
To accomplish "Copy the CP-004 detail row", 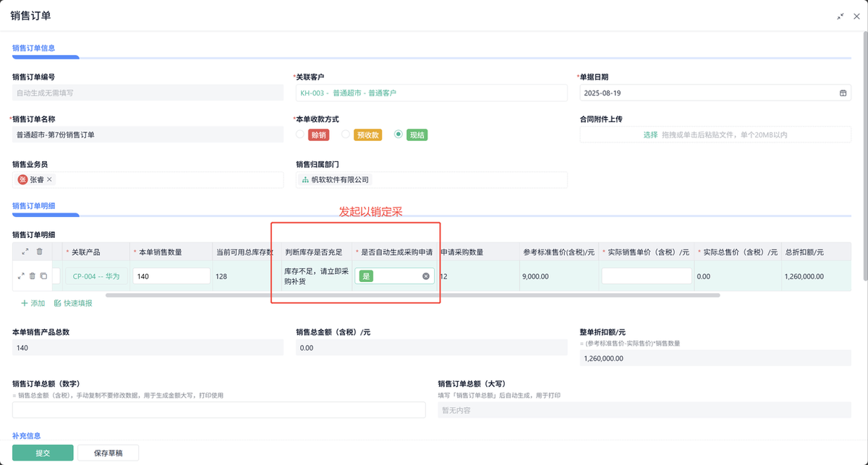I will [x=43, y=276].
